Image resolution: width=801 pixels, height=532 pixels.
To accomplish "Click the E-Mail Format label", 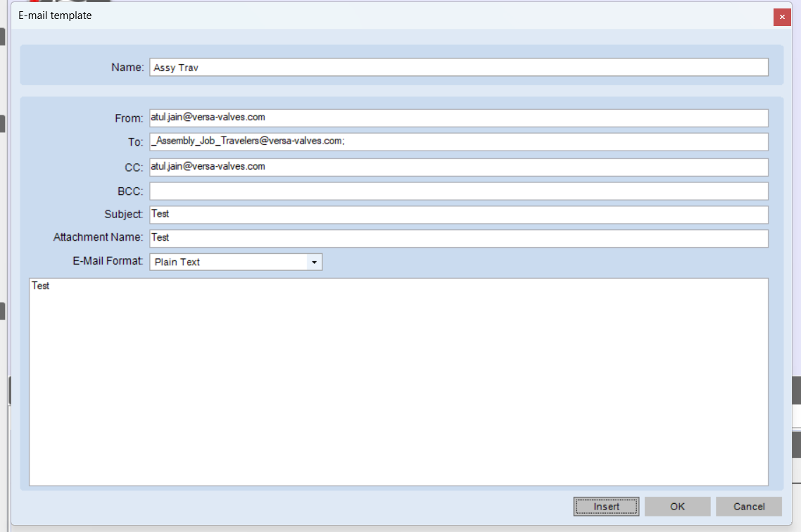I will [108, 261].
